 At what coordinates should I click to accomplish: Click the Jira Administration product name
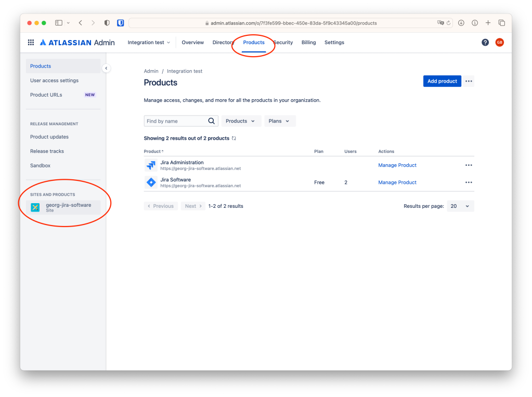182,163
